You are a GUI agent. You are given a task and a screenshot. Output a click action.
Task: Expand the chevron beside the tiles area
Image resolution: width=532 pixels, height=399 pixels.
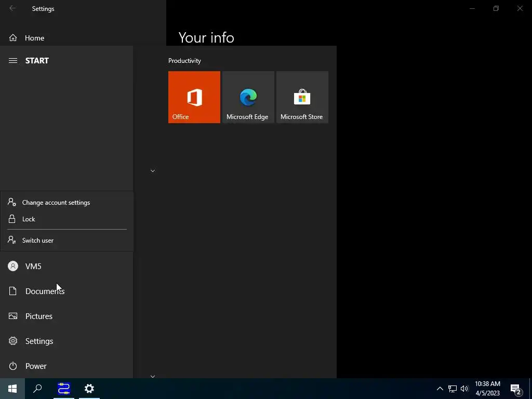(x=153, y=170)
